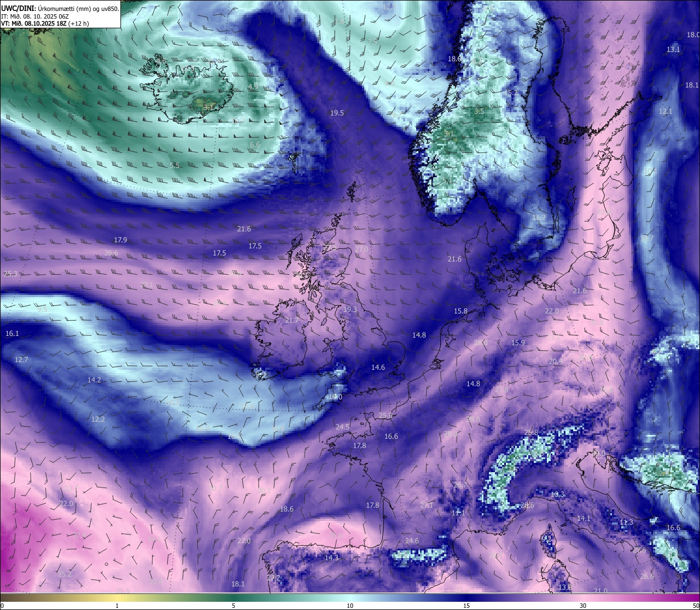Click the 25.3 value on the map
Image resolution: width=700 pixels, height=610 pixels.
click(10, 274)
